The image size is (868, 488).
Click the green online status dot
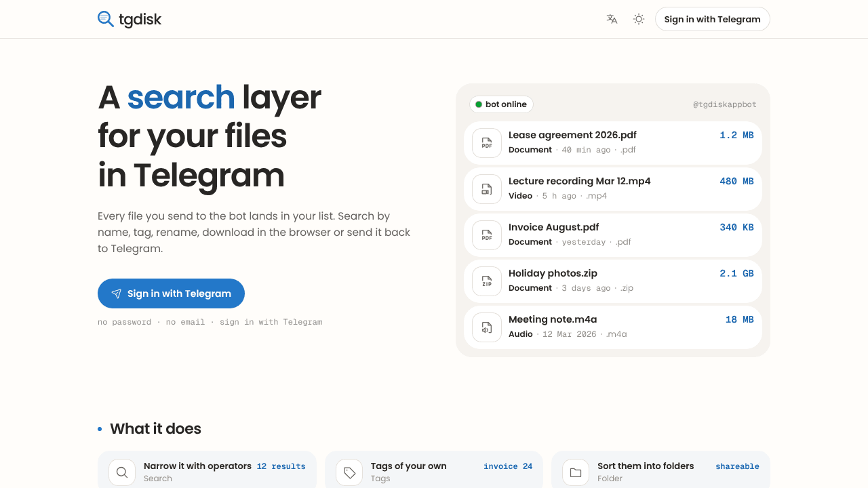point(479,104)
